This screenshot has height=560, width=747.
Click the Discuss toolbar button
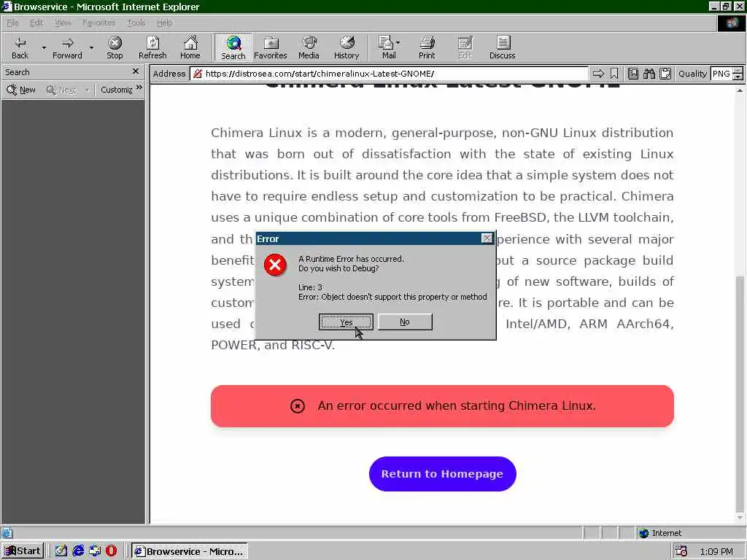[502, 47]
